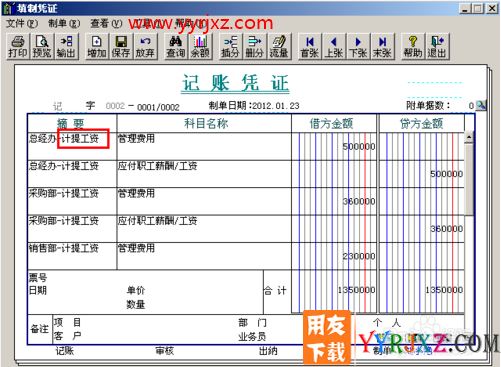Click scrollbar up arrow in voucher grid

tap(469, 137)
